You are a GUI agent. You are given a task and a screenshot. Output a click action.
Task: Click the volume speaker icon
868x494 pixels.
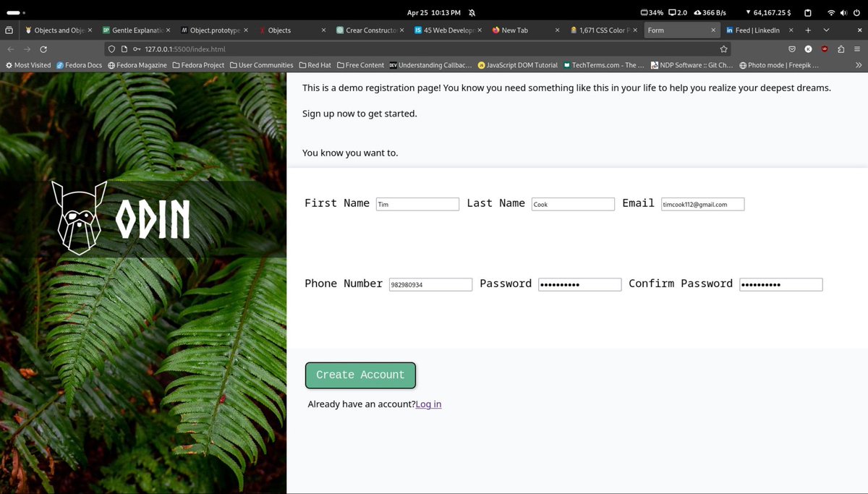844,12
